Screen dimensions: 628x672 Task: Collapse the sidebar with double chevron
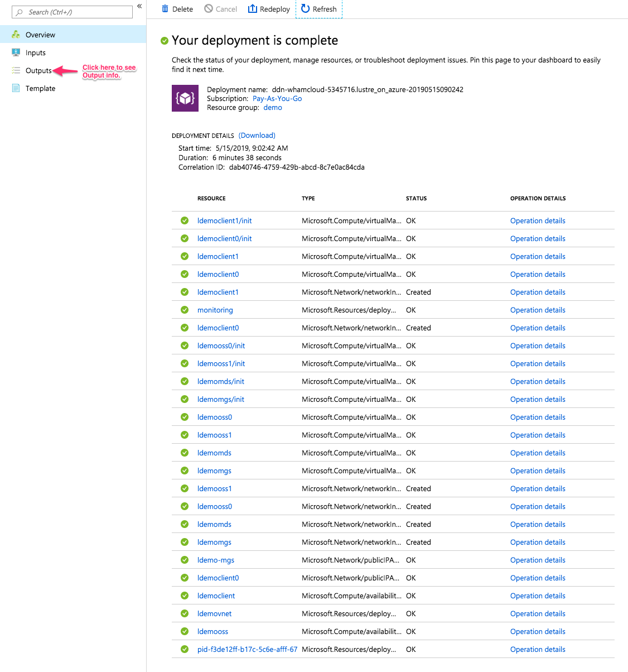139,6
